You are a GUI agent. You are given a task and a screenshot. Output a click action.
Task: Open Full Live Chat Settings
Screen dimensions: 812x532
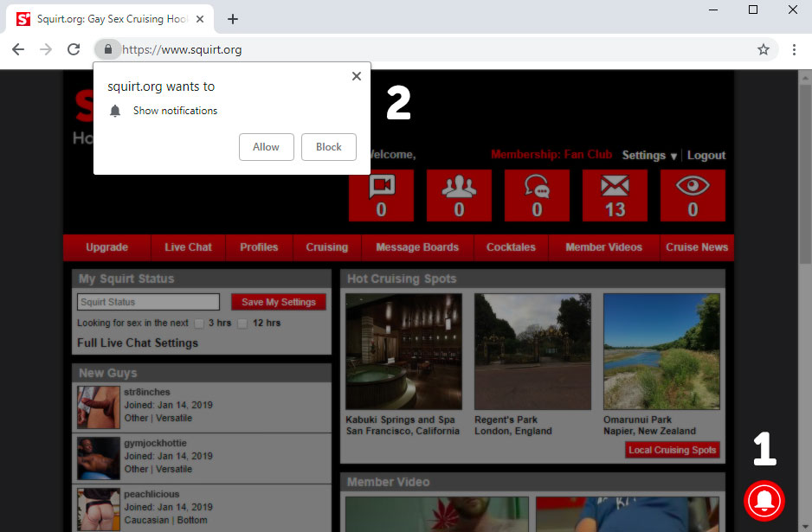pyautogui.click(x=138, y=343)
